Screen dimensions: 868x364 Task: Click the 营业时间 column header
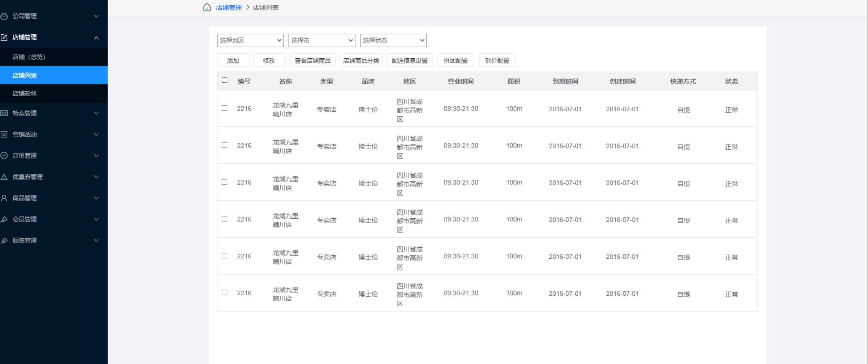(x=461, y=81)
